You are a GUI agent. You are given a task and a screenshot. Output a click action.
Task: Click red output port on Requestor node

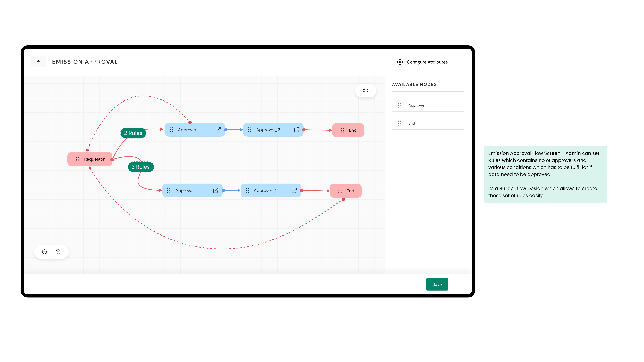pos(112,160)
